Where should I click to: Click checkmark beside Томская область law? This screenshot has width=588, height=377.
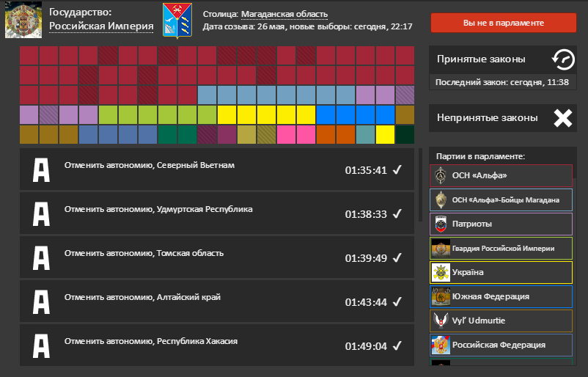coord(397,257)
